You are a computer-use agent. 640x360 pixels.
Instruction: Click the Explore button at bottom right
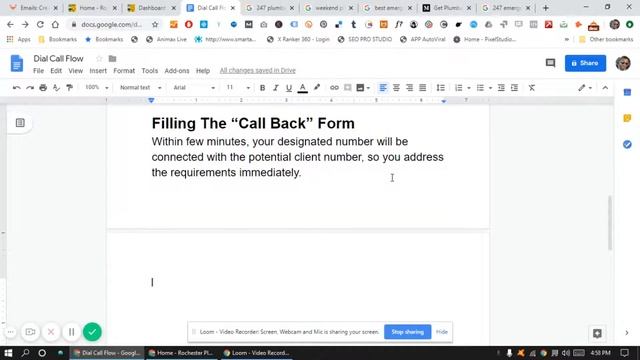(597, 333)
